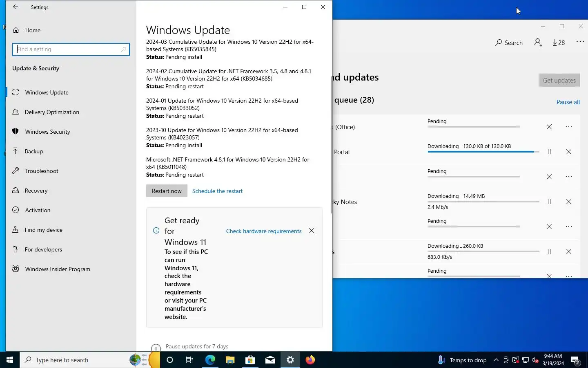Open Search in Microsoft Store window
588x368 pixels.
pos(509,43)
